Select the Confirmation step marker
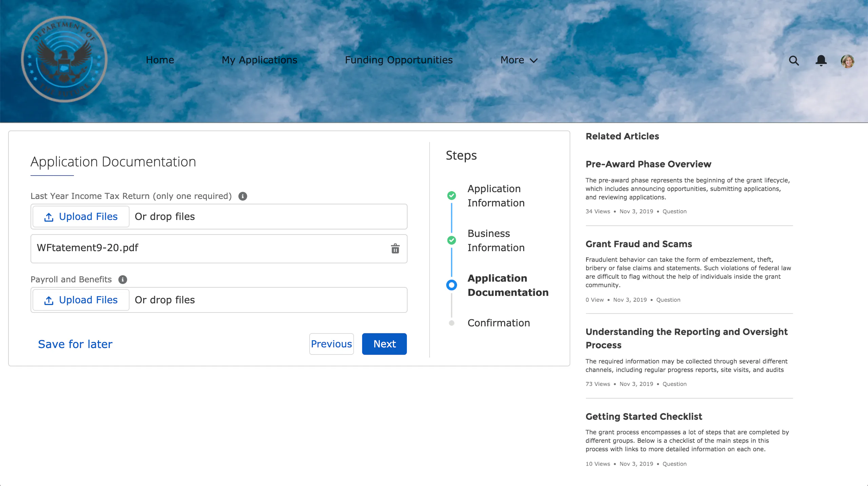This screenshot has width=868, height=486. coord(452,323)
